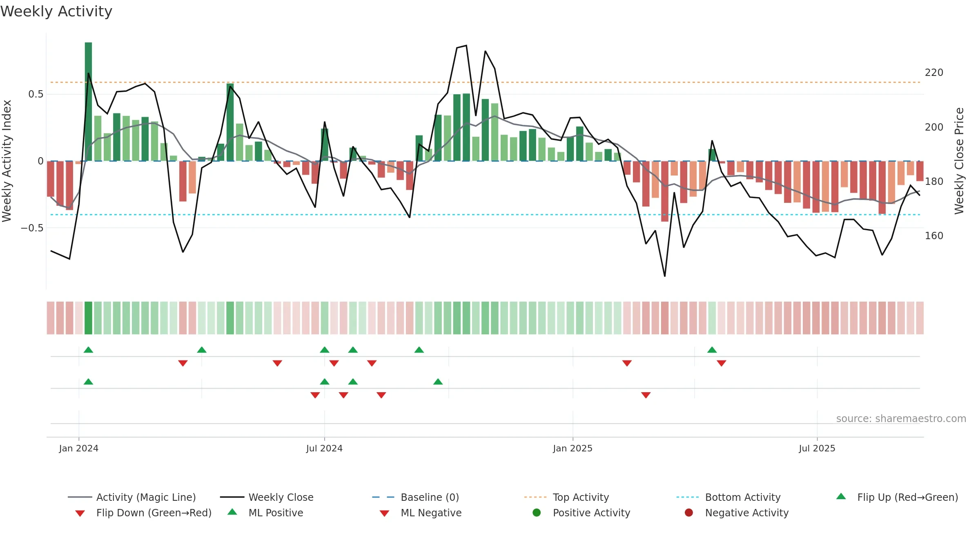This screenshot has height=551, width=980.
Task: Open the sharemaestro.com source link
Action: [901, 419]
